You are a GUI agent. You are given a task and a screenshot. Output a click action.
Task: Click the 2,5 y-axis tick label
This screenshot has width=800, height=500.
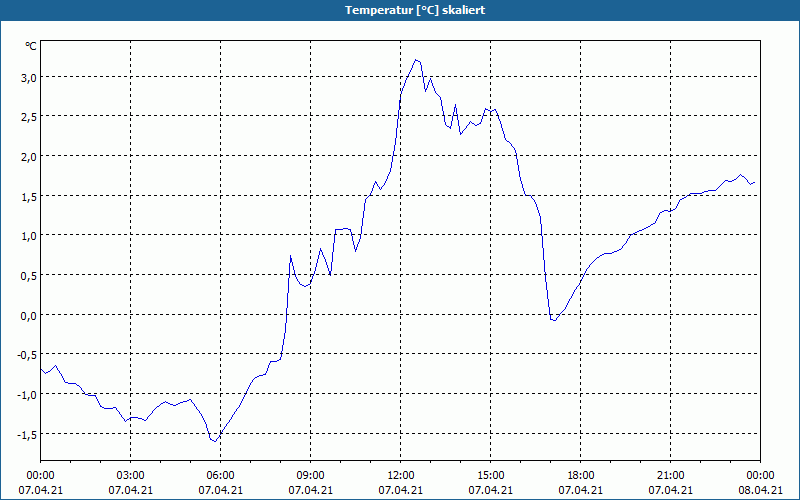29,117
